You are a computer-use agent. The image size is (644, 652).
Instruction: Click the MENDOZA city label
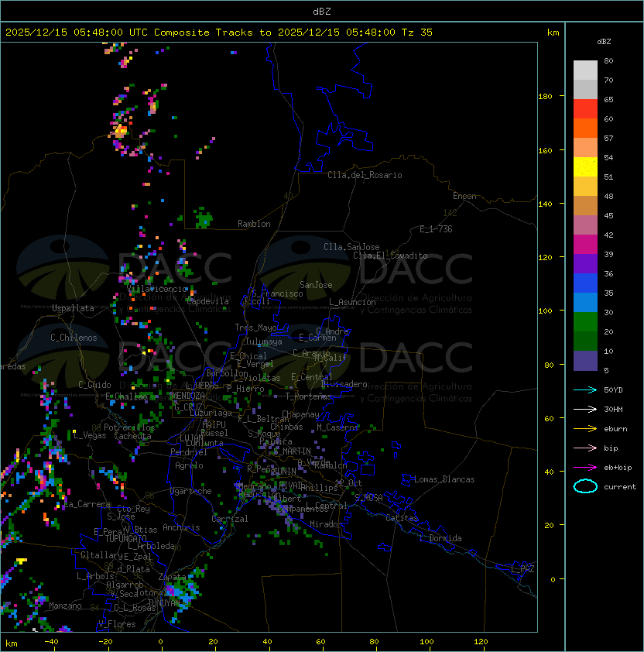click(188, 396)
